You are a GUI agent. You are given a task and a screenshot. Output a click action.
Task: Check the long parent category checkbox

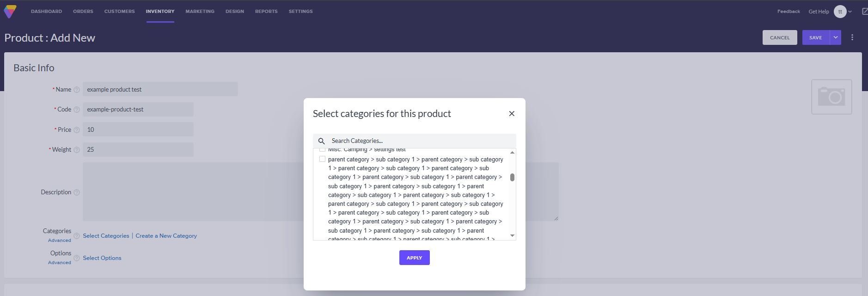322,159
